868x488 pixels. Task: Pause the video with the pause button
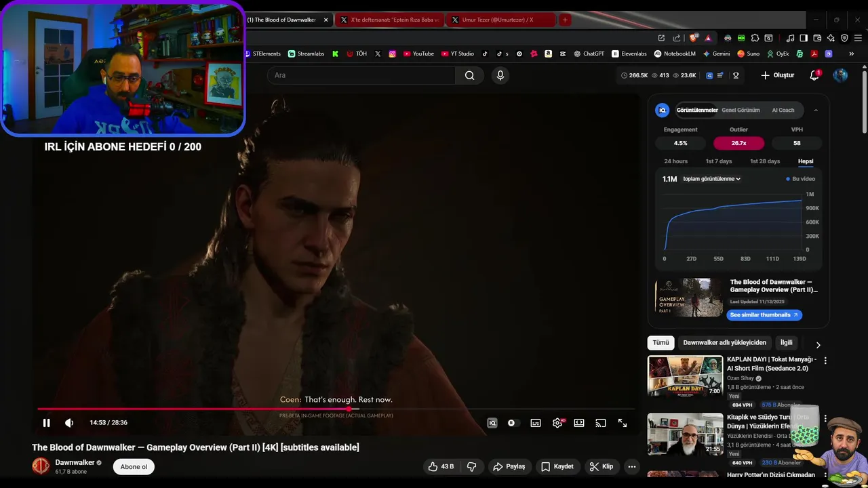(x=47, y=423)
